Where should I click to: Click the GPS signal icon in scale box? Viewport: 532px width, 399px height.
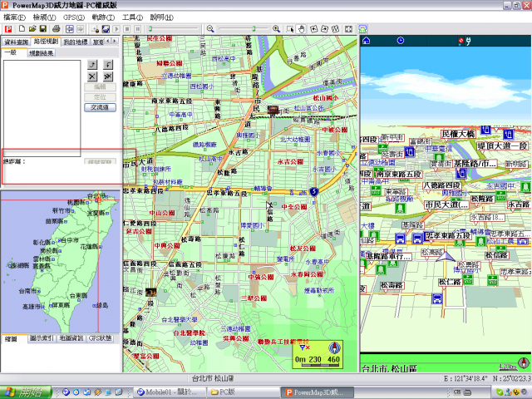pyautogui.click(x=304, y=347)
